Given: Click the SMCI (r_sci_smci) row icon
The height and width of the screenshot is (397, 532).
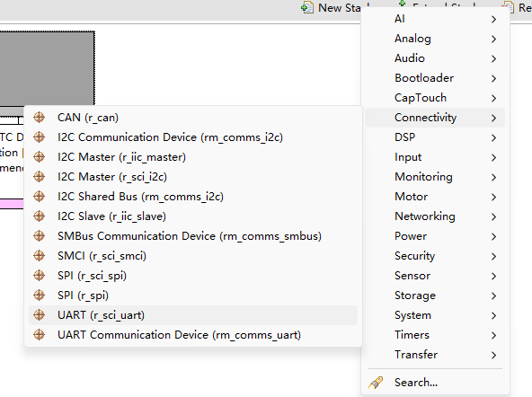Looking at the screenshot, I should tap(39, 255).
